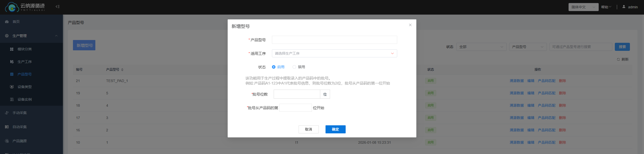This screenshot has width=644, height=154.
Task: Open the 产品溯源 menu item
Action: 20,141
